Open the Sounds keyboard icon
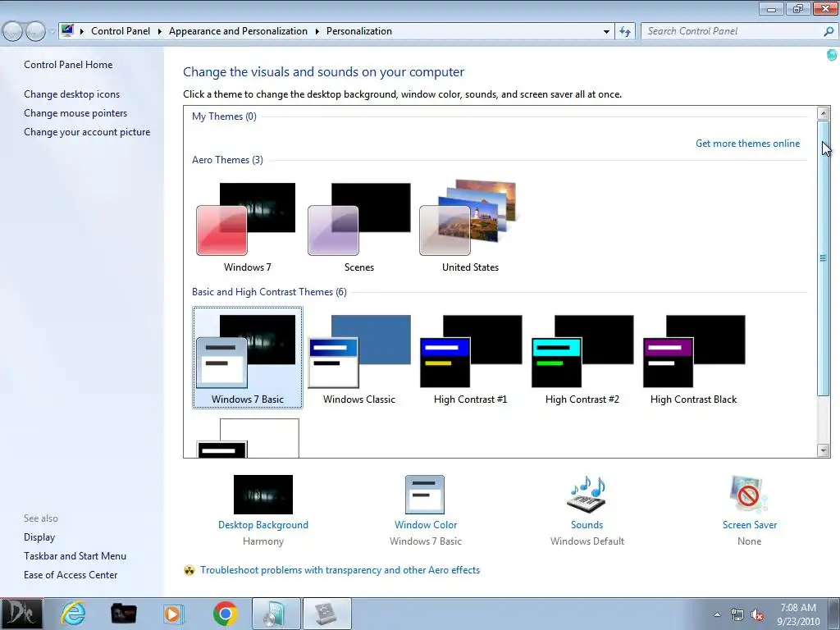The image size is (840, 630). 587,495
